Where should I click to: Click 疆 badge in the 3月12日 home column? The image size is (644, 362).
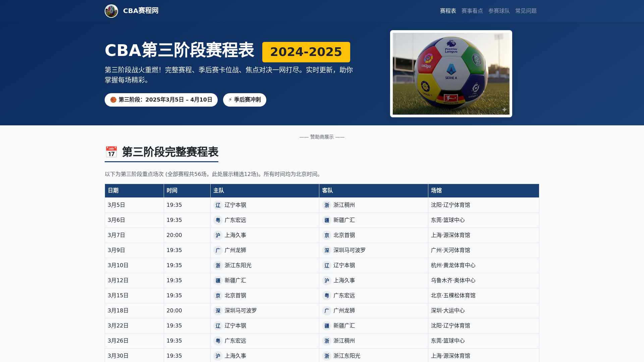(x=218, y=281)
